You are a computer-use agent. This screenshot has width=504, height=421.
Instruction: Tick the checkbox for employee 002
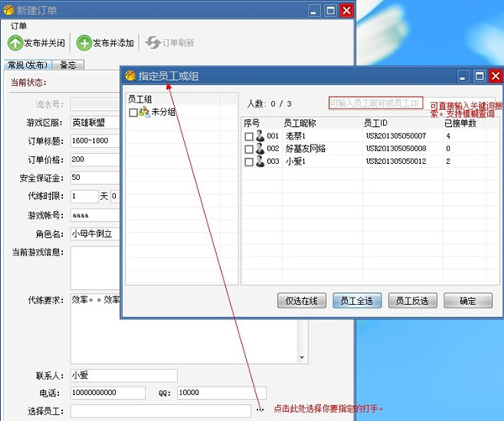(x=249, y=149)
